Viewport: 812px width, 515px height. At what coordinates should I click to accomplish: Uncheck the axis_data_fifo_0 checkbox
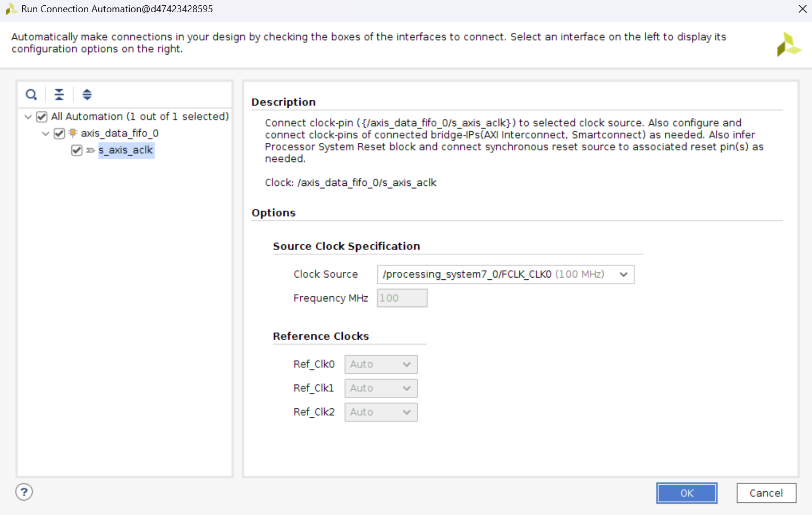point(60,133)
